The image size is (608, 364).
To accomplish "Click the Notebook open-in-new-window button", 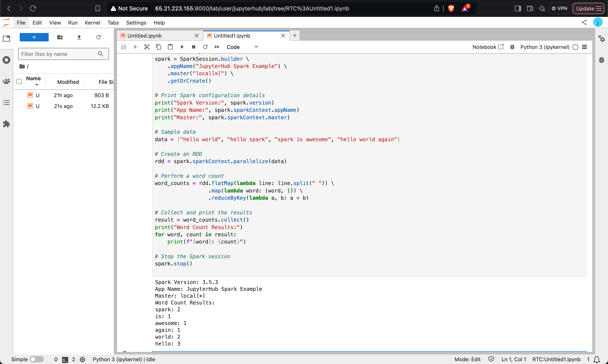I will (488, 47).
